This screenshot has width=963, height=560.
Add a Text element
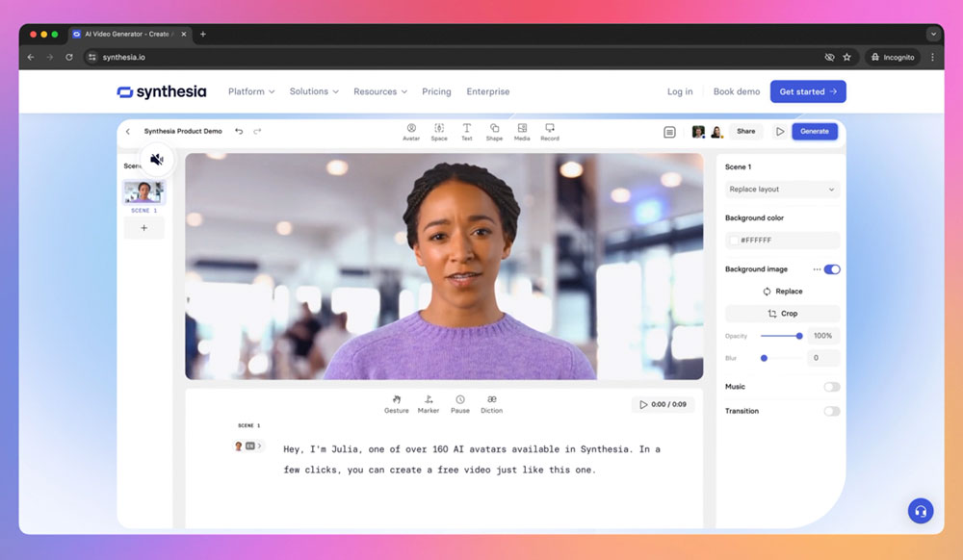point(467,132)
